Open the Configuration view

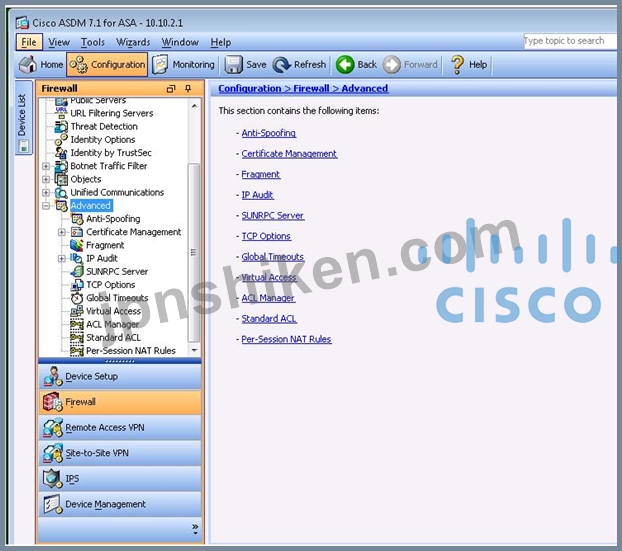tap(107, 64)
